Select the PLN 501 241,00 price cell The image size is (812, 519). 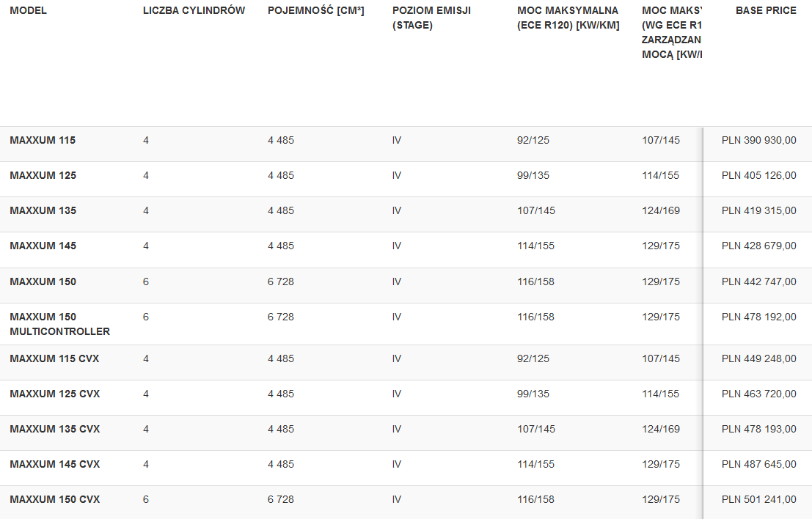pyautogui.click(x=758, y=499)
